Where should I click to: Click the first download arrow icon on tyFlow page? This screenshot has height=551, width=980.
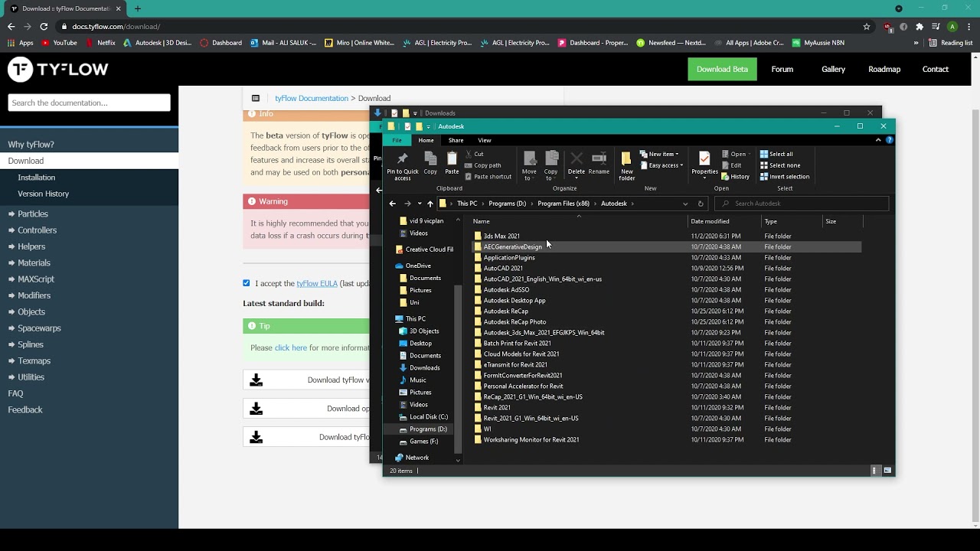(x=256, y=380)
